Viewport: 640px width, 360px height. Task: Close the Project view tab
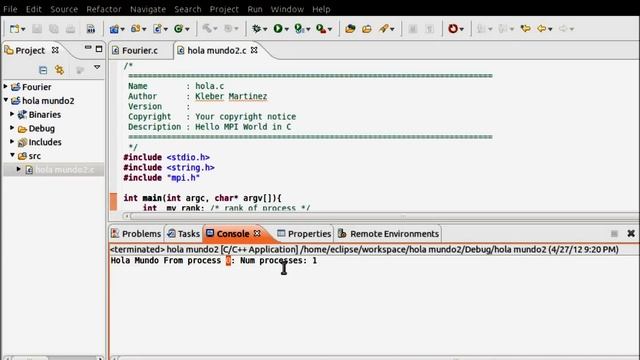[55, 50]
